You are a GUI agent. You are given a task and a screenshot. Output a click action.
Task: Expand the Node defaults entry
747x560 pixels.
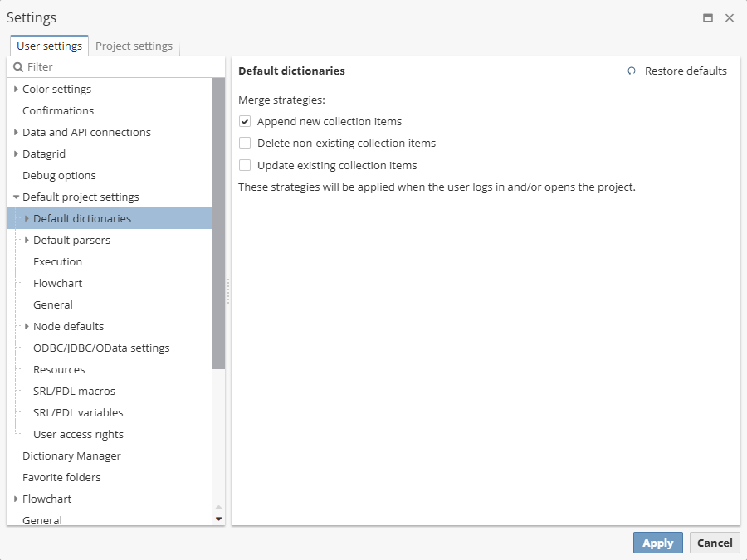(x=27, y=326)
